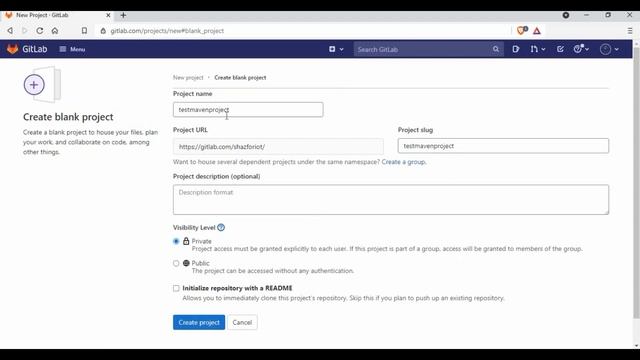Expand the Merge requests dropdown arrow
The image size is (640, 360).
click(543, 49)
